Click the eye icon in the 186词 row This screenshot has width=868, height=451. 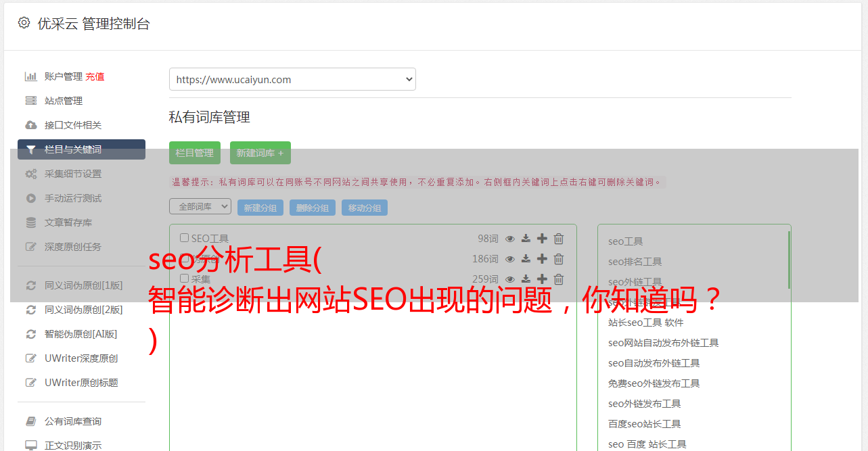[x=510, y=259]
